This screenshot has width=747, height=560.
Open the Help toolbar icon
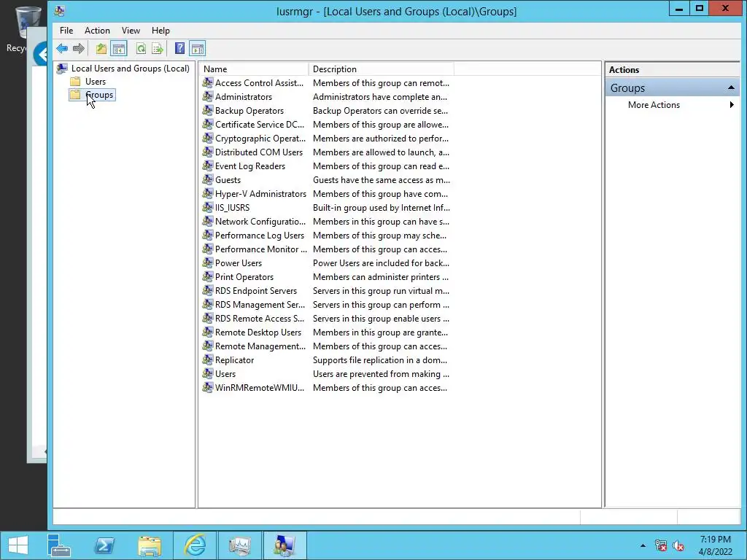point(179,49)
